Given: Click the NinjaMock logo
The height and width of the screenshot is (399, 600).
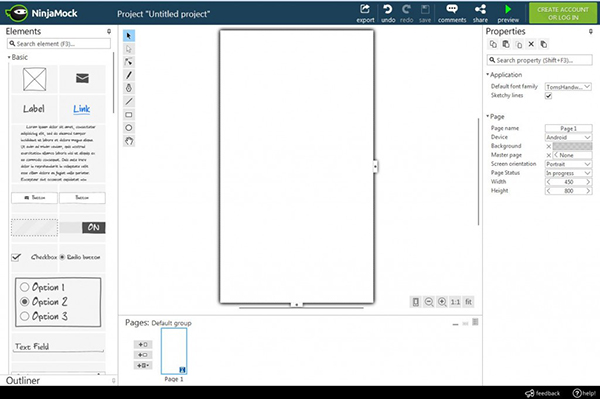Looking at the screenshot, I should coord(42,13).
